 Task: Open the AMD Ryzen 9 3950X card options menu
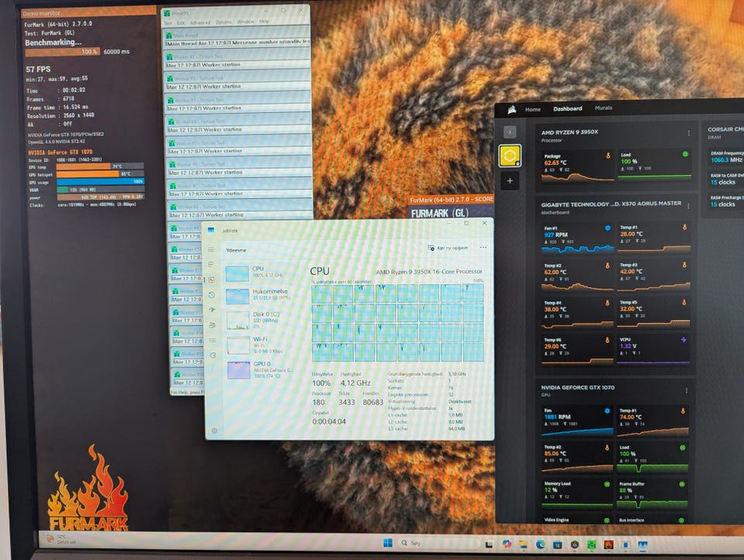point(688,133)
